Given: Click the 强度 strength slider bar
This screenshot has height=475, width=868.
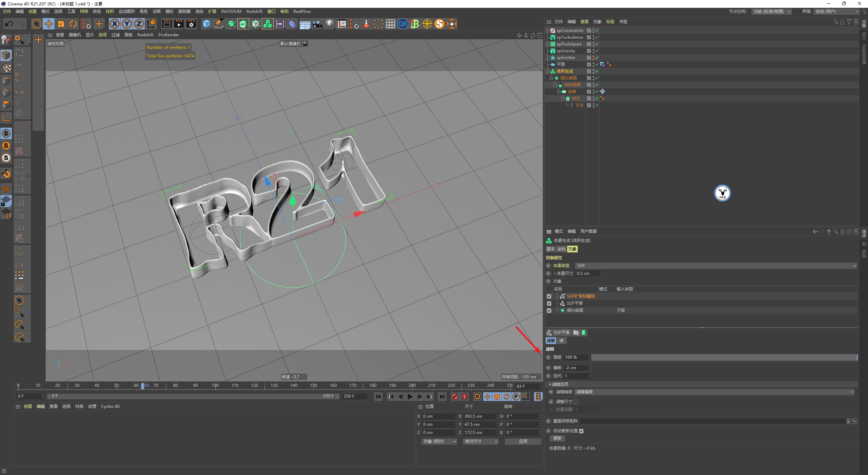Looking at the screenshot, I should click(x=724, y=357).
